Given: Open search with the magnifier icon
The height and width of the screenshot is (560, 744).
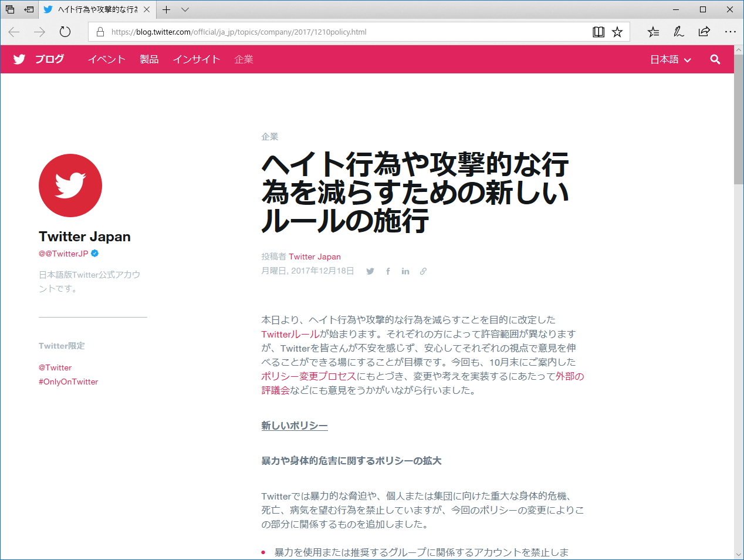Looking at the screenshot, I should [x=715, y=59].
